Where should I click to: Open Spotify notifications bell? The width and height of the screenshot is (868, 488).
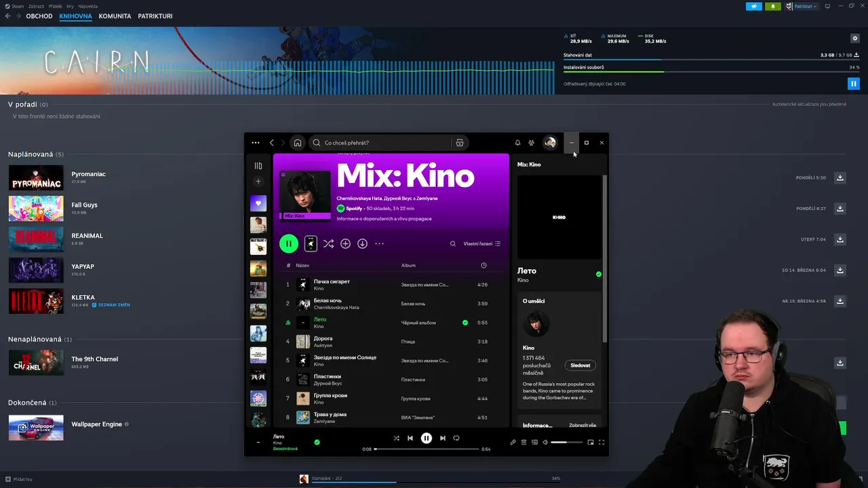(517, 142)
